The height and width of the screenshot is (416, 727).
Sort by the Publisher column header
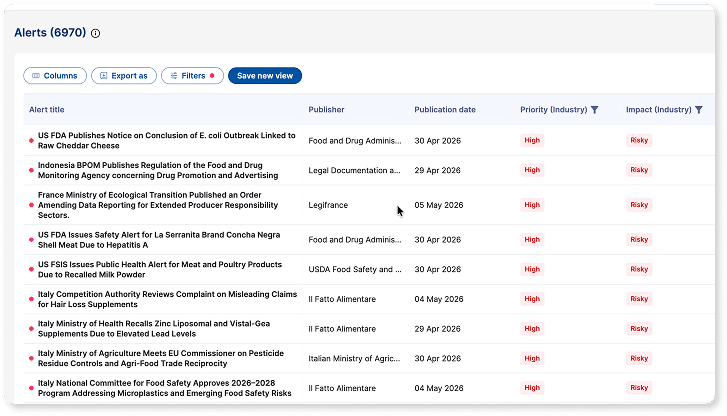pyautogui.click(x=326, y=110)
